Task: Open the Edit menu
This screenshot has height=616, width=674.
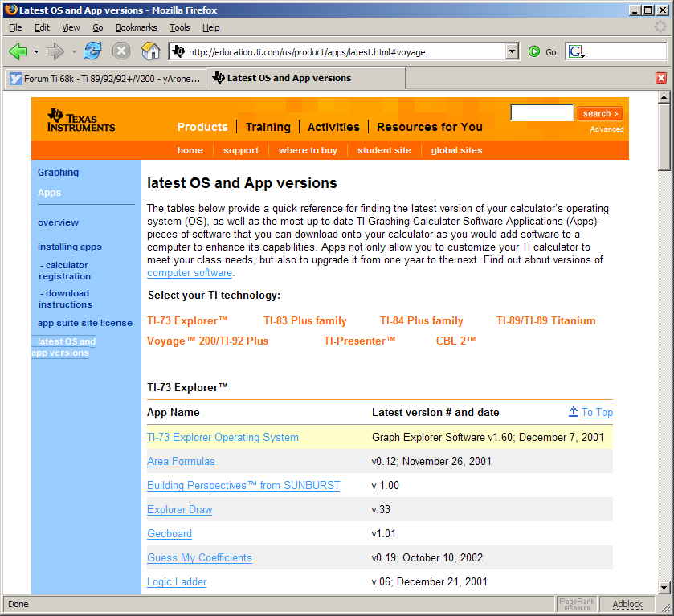Action: pyautogui.click(x=42, y=27)
